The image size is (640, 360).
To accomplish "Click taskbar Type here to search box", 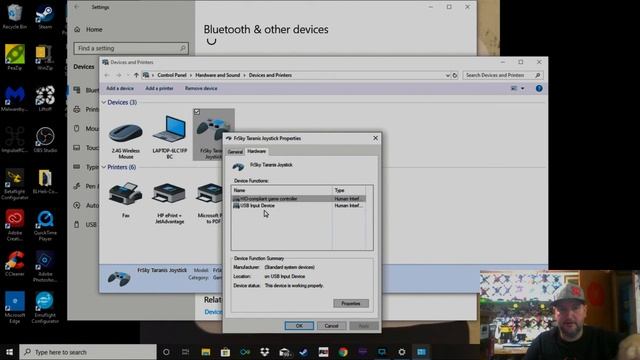I will [x=88, y=352].
